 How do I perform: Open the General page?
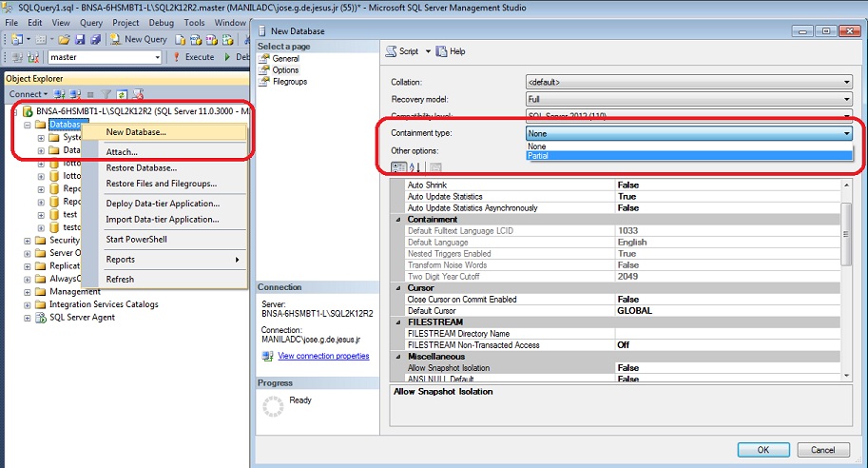pos(285,58)
